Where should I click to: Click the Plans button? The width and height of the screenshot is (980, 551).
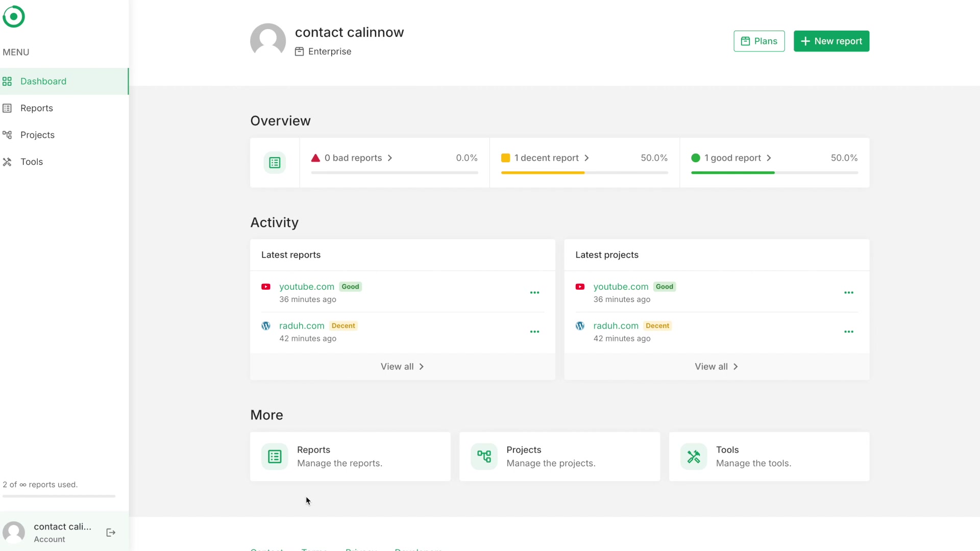tap(759, 41)
